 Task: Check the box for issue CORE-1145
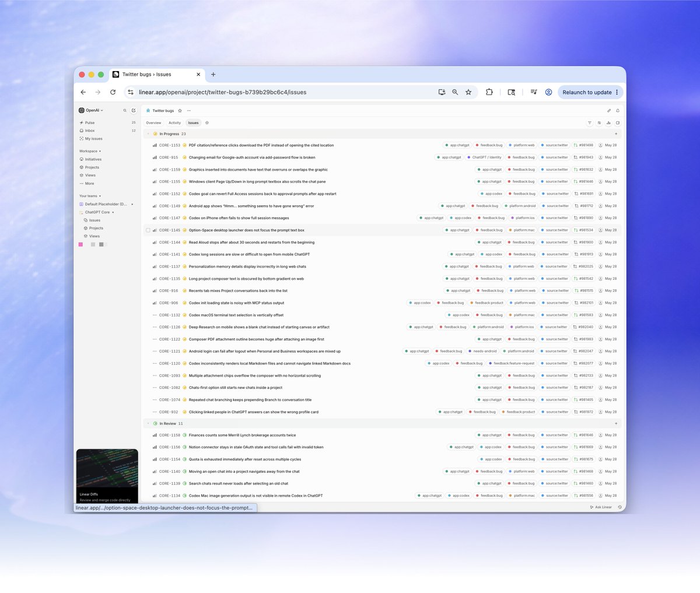point(148,230)
